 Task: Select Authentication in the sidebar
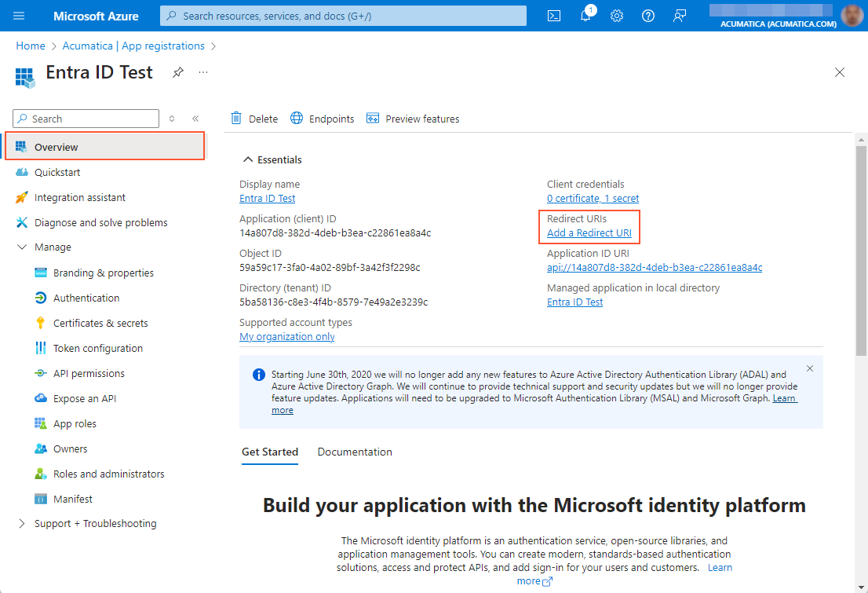pos(86,298)
